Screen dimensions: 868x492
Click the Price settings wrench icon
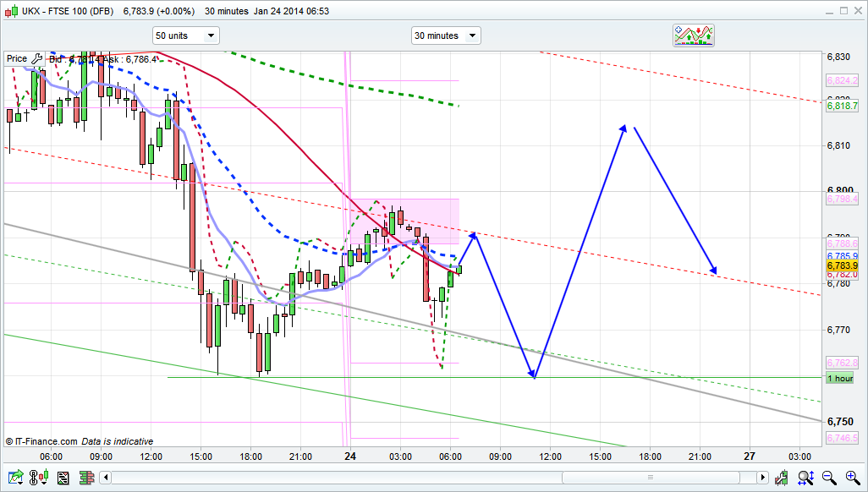36,58
